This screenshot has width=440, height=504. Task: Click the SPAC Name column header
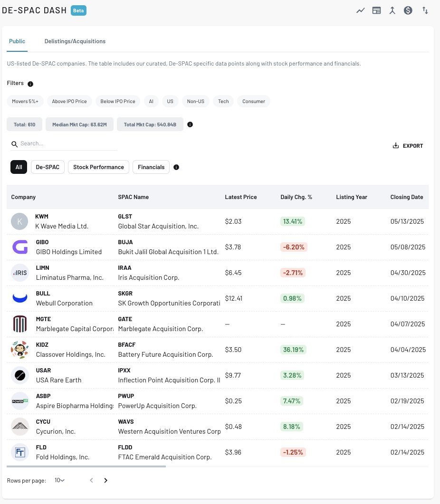134,197
